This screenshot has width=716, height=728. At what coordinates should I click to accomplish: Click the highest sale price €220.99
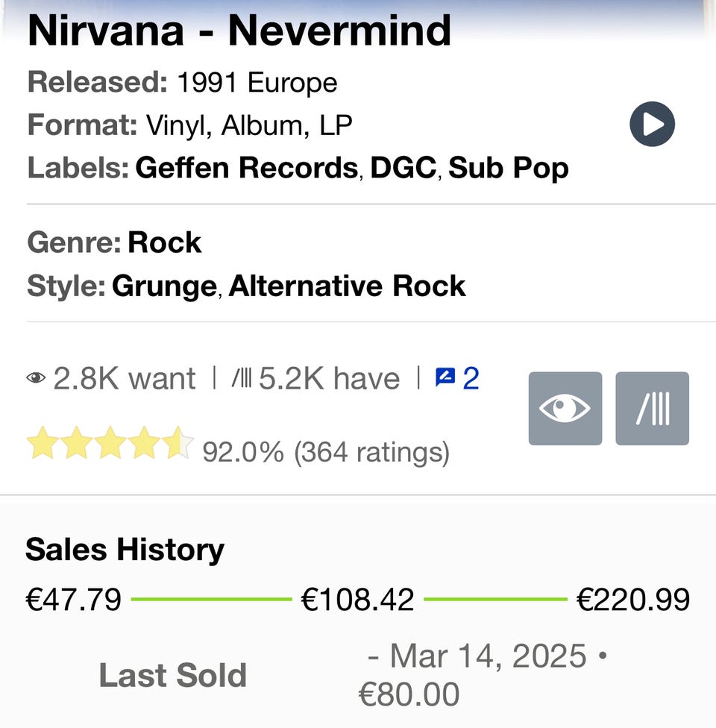coord(633,599)
